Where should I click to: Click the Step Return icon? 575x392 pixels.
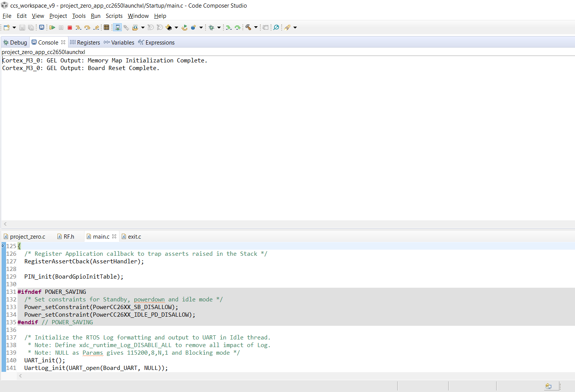pos(96,27)
